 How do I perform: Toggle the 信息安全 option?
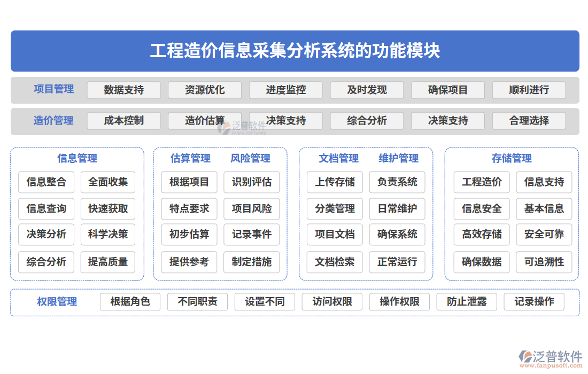(x=482, y=208)
